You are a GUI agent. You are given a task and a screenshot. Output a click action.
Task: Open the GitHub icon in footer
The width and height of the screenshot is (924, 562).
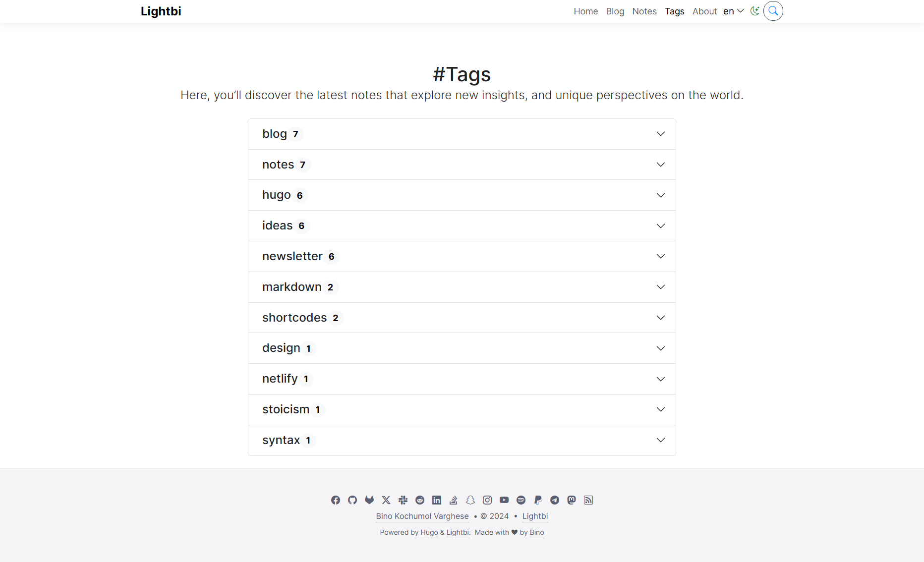coord(352,500)
